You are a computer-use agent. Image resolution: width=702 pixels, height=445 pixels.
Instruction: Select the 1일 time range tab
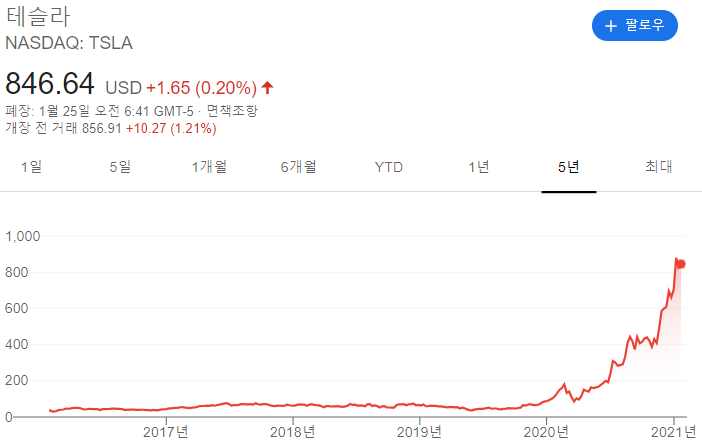point(31,167)
